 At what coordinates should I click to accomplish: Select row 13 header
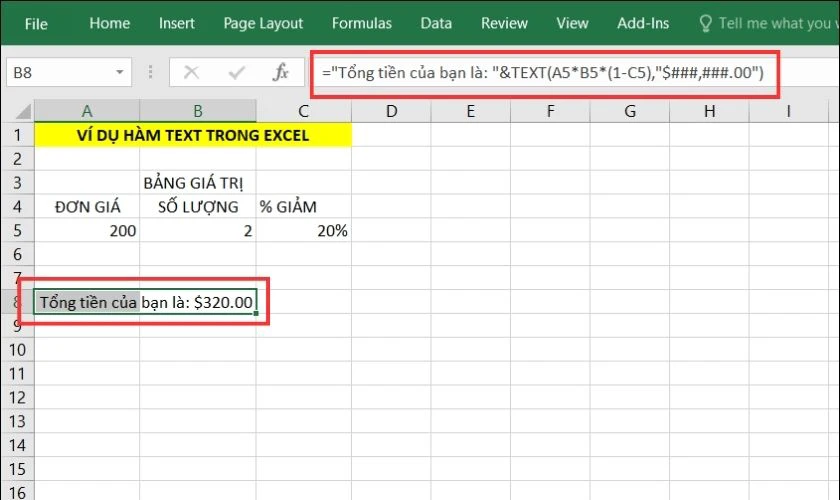click(x=18, y=421)
